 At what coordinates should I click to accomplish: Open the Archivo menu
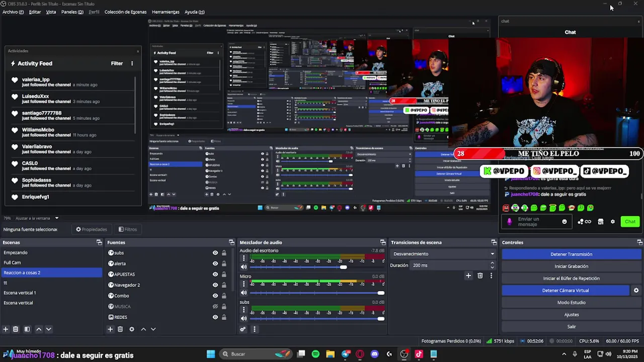[13, 12]
